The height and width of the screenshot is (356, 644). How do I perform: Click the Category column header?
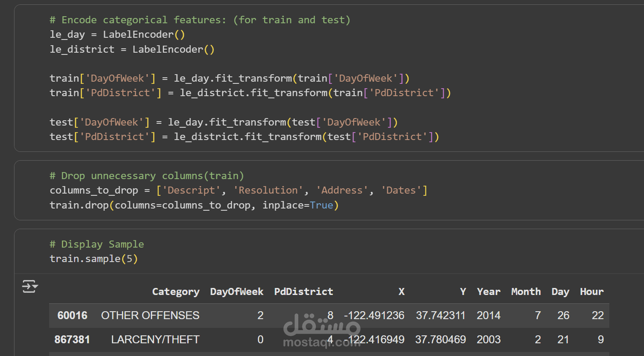pyautogui.click(x=175, y=292)
